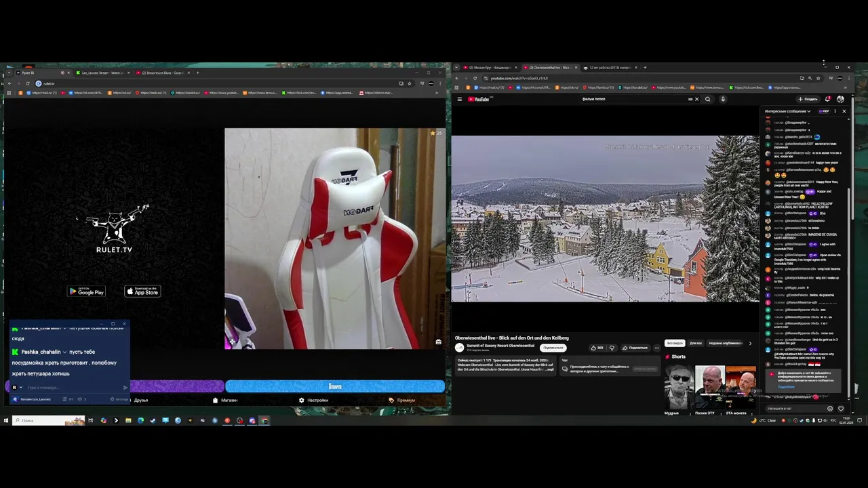Go to the YouTube home logo

click(479, 99)
